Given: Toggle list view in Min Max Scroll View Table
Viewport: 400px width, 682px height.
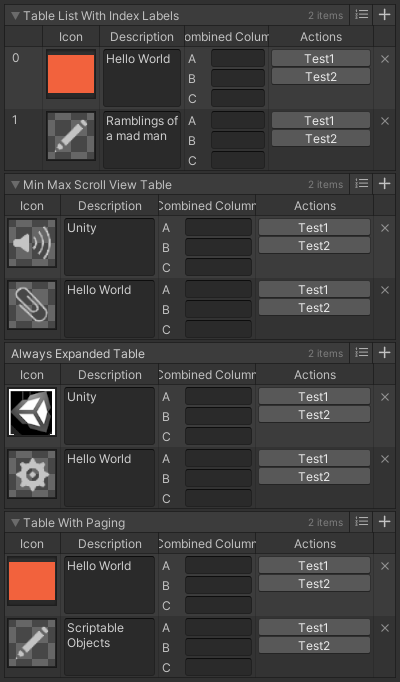Looking at the screenshot, I should (362, 183).
